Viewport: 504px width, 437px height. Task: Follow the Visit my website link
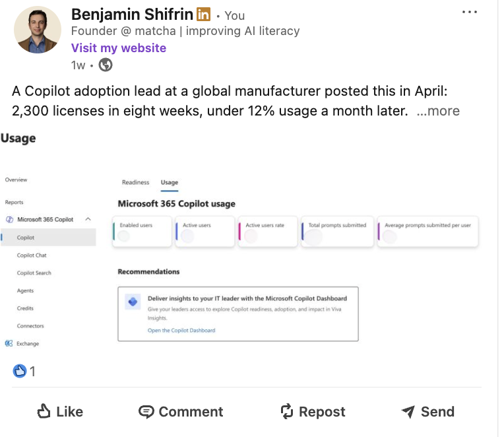tap(119, 48)
